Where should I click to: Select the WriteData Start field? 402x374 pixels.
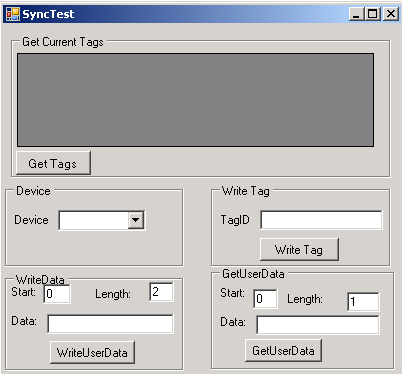57,294
